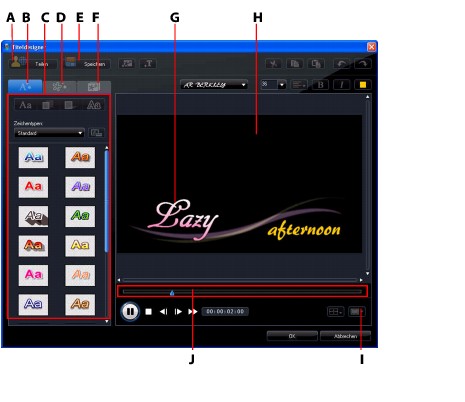Screen dimensions: 465x402
Task: Click preset list scroll down arrow
Action: [x=107, y=321]
